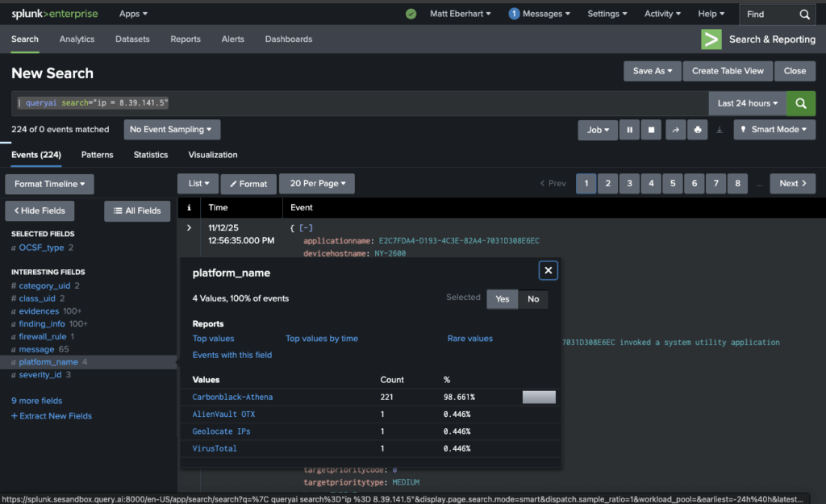826x504 pixels.
Task: Mark platform_name field as Selected Yes
Action: [502, 298]
